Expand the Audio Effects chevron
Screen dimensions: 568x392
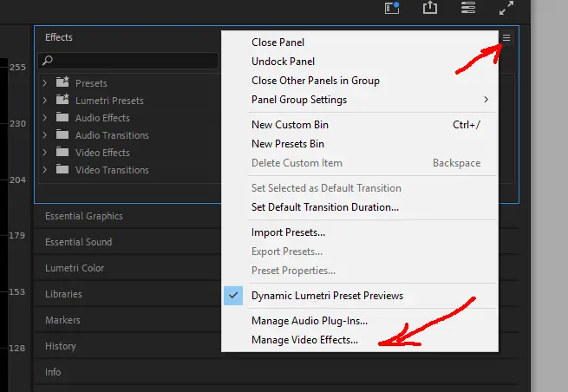tap(44, 118)
